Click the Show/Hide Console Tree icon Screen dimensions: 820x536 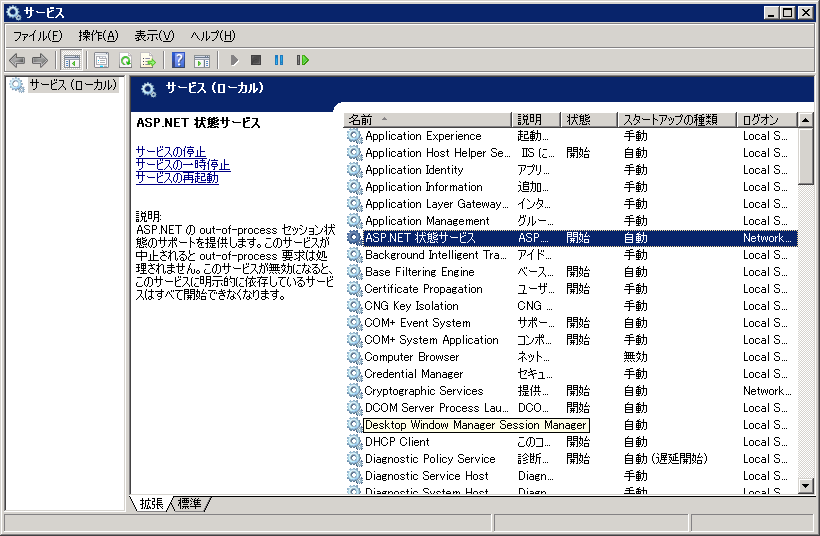point(72,60)
